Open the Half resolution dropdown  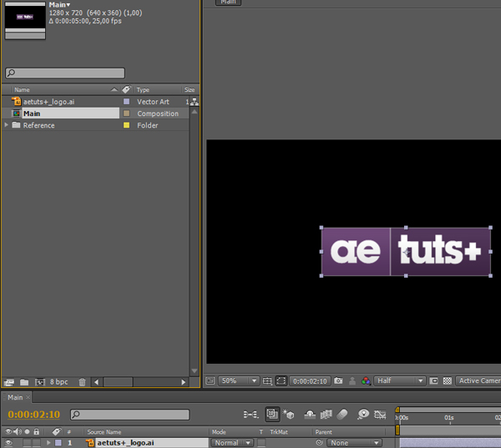click(400, 380)
